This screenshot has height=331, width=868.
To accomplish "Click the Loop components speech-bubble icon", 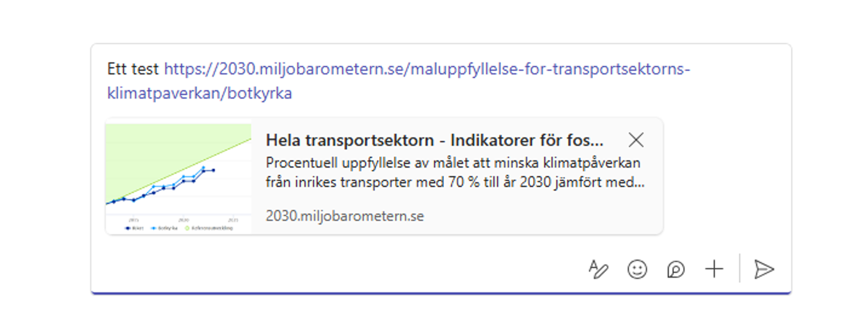I will 676,269.
